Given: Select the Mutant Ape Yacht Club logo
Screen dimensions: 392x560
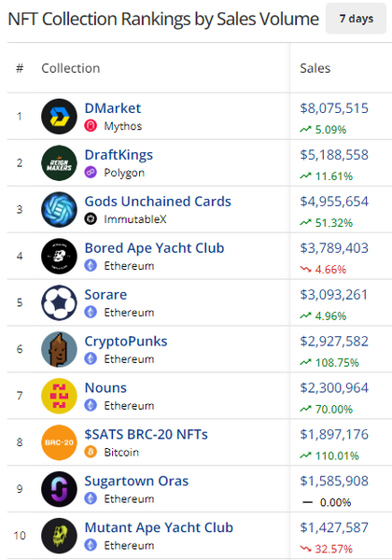Looking at the screenshot, I should pyautogui.click(x=59, y=536).
